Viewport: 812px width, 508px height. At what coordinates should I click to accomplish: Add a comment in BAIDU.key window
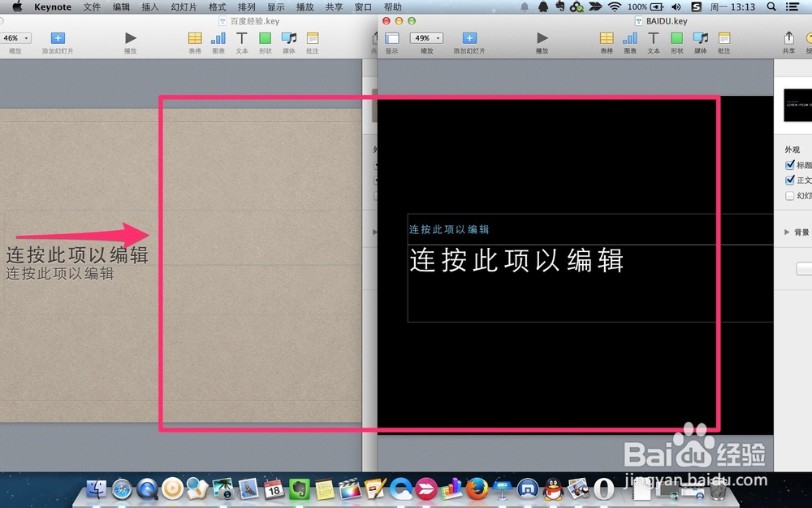pos(724,38)
